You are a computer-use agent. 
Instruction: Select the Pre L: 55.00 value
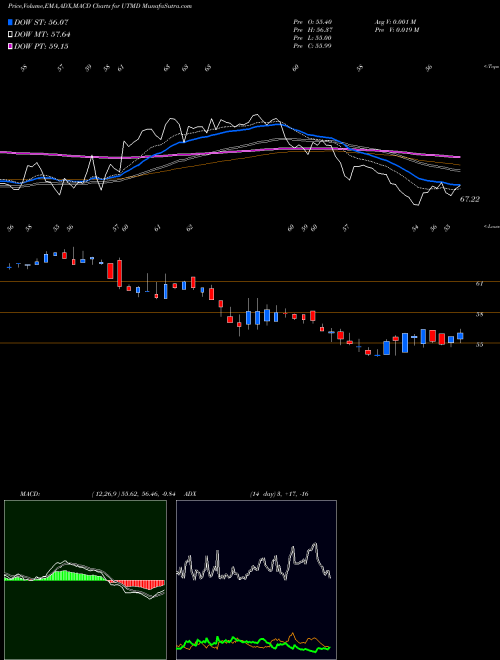coord(313,38)
